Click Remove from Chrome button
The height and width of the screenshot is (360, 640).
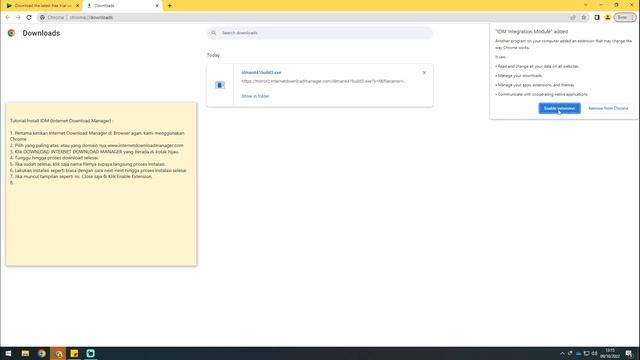(608, 108)
